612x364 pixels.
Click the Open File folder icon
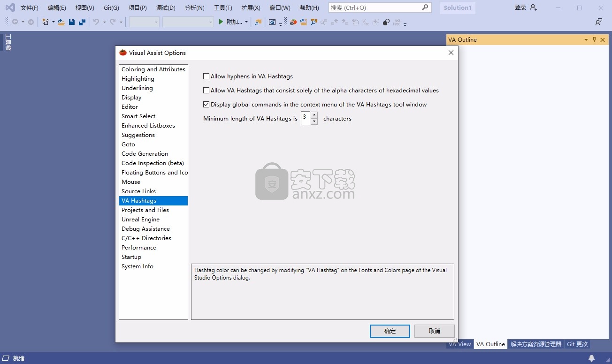coord(61,22)
